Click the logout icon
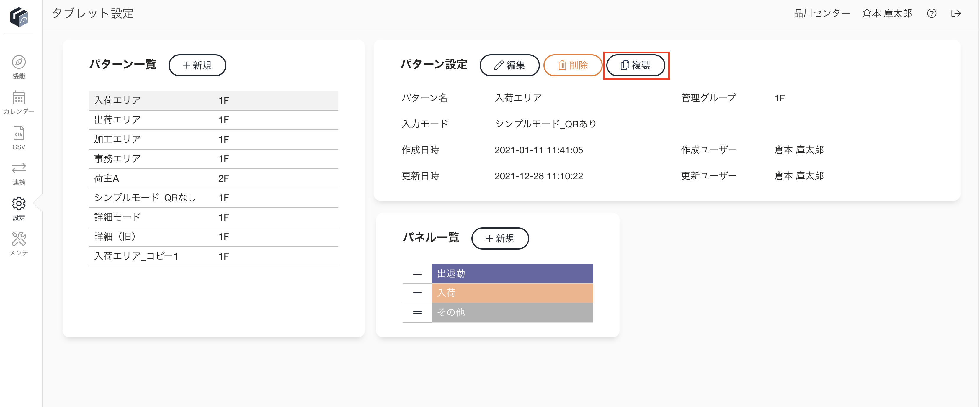The image size is (980, 407). coord(956,13)
